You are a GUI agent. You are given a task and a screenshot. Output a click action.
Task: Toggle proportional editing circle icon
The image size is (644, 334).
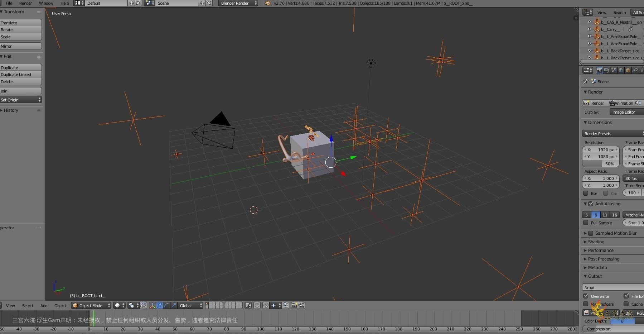point(257,305)
